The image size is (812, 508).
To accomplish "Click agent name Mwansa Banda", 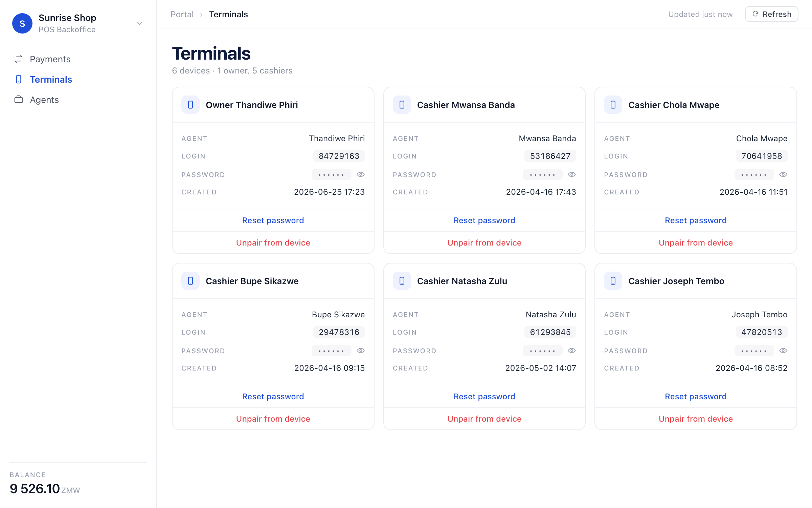I will click(x=547, y=138).
